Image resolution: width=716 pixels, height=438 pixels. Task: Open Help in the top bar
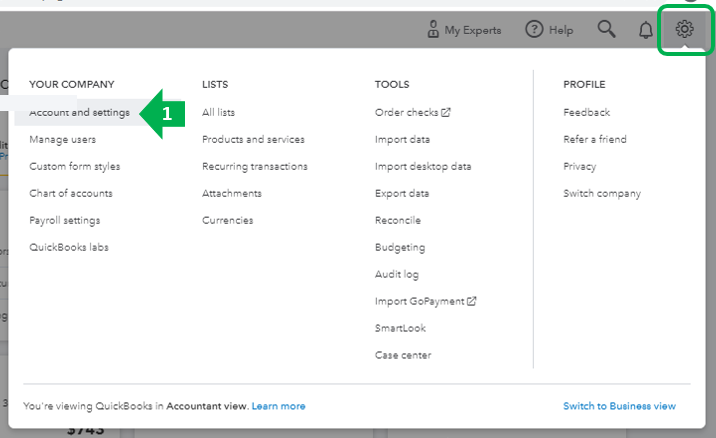(549, 30)
